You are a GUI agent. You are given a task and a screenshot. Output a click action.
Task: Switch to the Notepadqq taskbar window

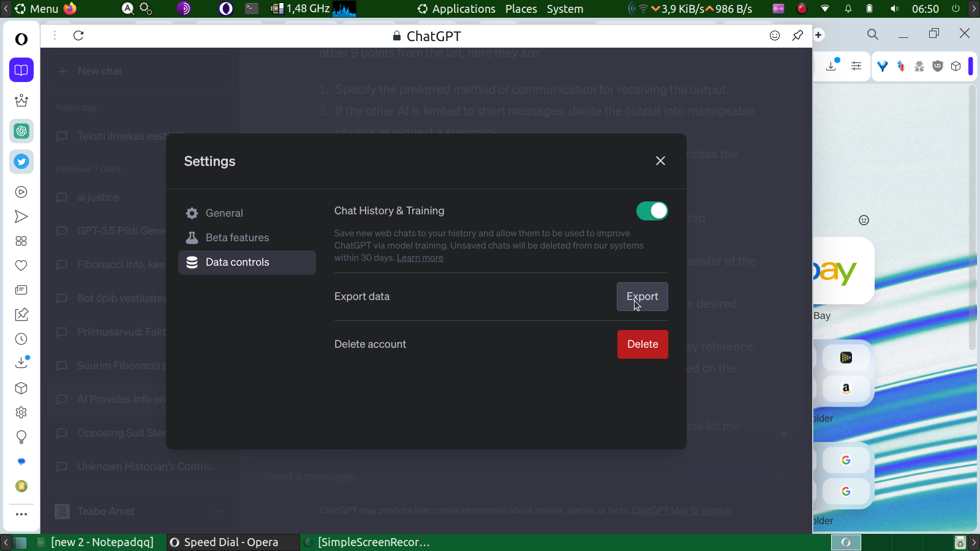click(96, 542)
